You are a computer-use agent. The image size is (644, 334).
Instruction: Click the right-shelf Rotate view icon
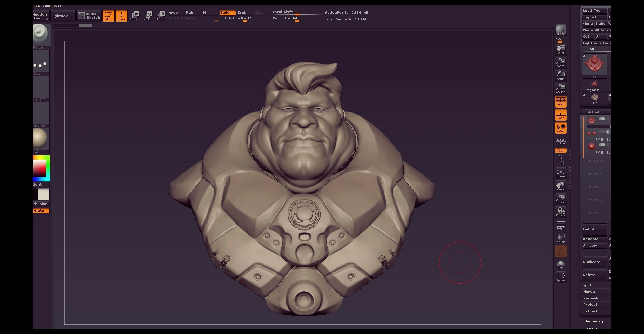coord(560,212)
